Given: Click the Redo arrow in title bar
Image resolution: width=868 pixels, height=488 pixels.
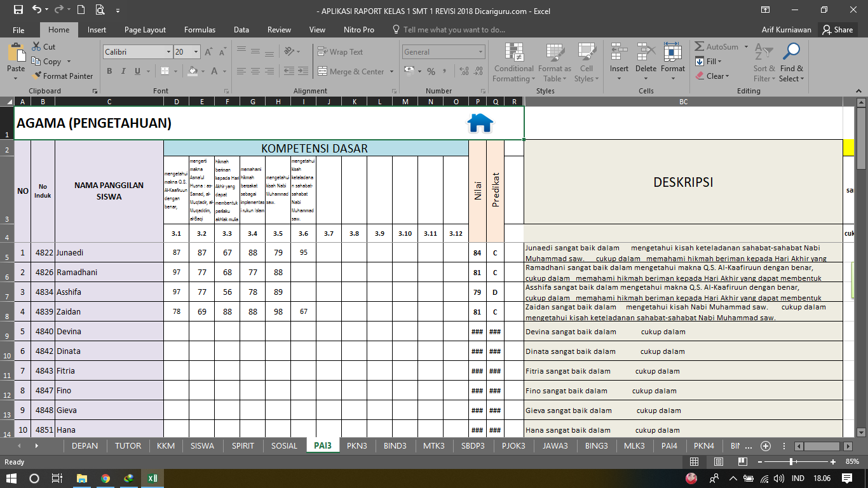Looking at the screenshot, I should pyautogui.click(x=58, y=10).
